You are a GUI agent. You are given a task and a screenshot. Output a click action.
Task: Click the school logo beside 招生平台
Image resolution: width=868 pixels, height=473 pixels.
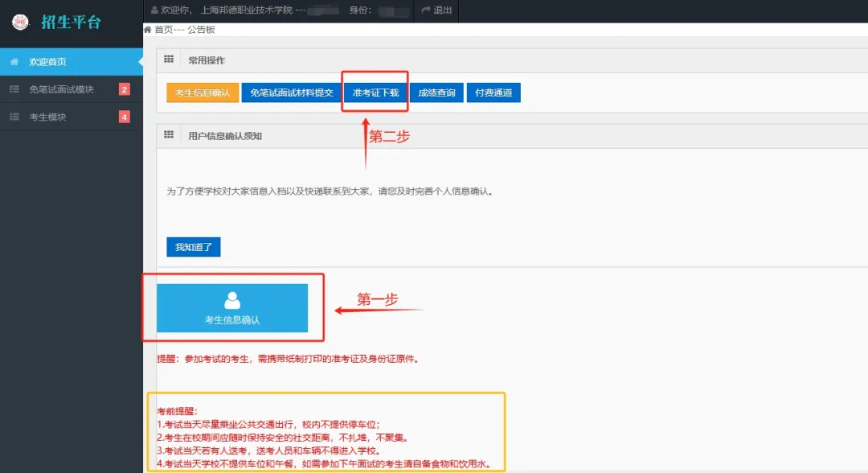tap(20, 22)
